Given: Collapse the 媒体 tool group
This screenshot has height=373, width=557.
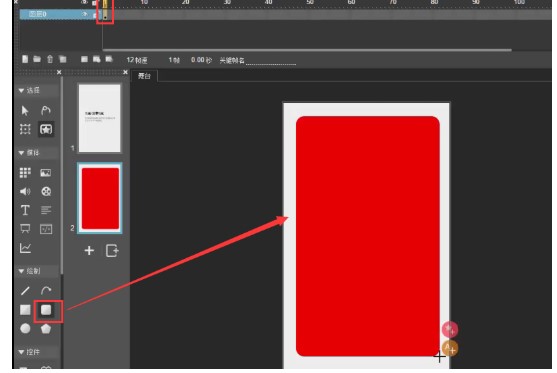Looking at the screenshot, I should 21,153.
